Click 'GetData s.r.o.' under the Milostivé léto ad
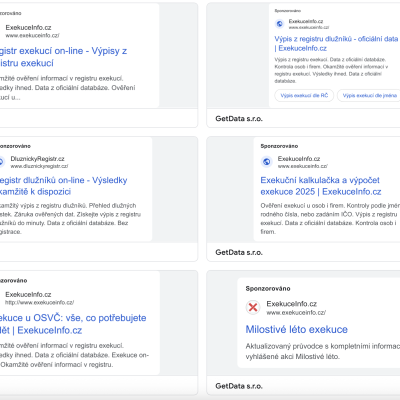 [x=239, y=386]
